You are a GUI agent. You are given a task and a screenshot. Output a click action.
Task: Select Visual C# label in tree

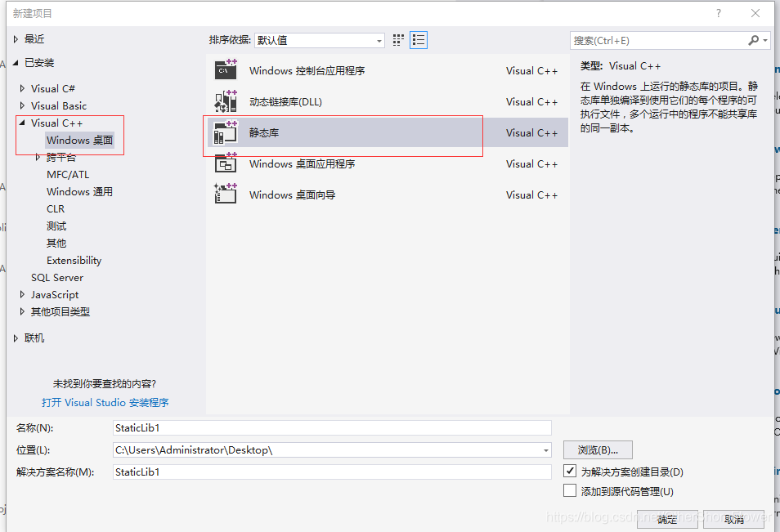coord(52,88)
